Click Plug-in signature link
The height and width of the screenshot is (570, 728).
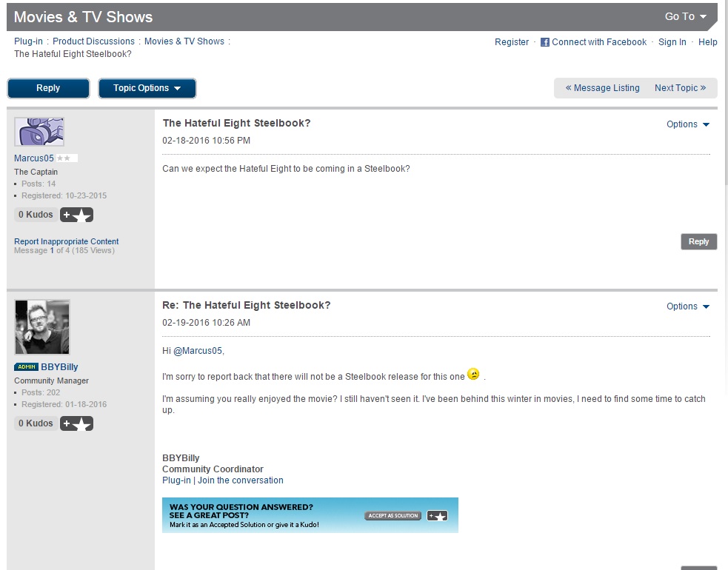[x=176, y=480]
